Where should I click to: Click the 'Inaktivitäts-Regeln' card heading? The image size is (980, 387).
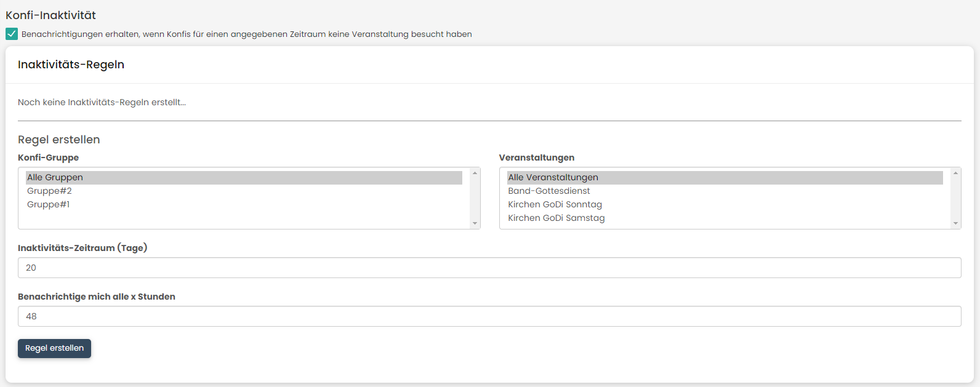point(71,65)
